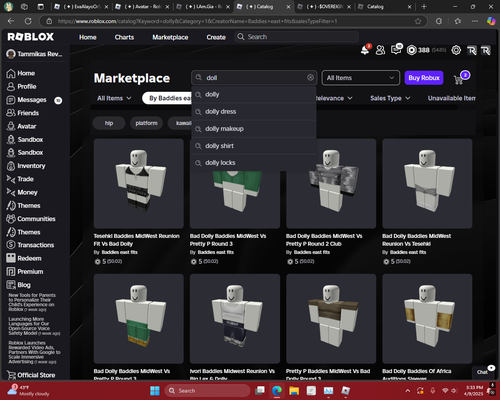The width and height of the screenshot is (500, 400).
Task: Open 'Roblox Launches Rewarded Video Ads' blog post
Action: [34, 352]
